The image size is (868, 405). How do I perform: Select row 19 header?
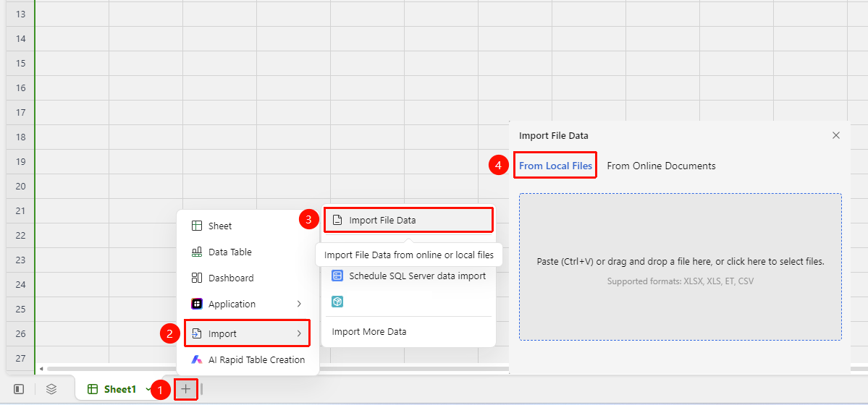[20, 161]
